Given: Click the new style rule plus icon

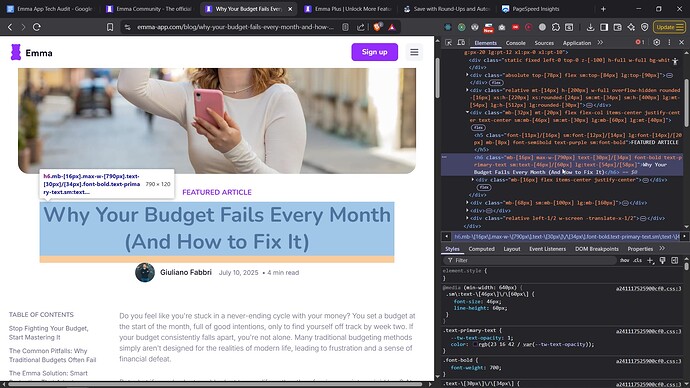Looking at the screenshot, I should pos(650,260).
